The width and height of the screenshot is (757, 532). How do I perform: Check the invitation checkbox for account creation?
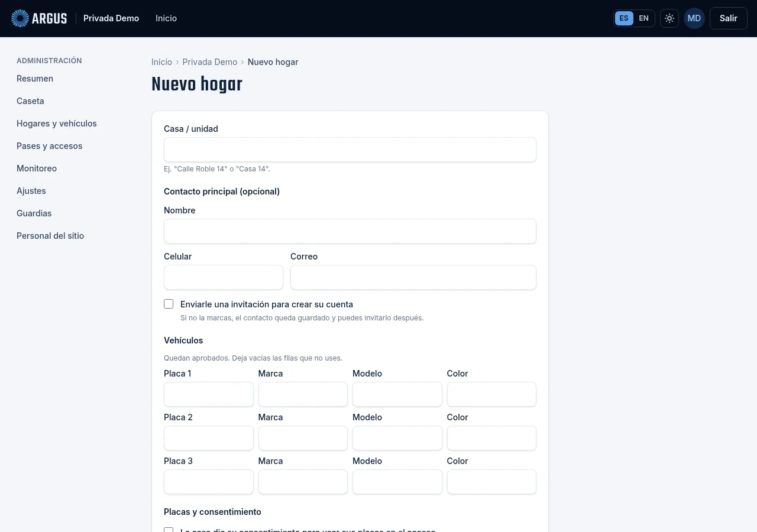[x=169, y=304]
